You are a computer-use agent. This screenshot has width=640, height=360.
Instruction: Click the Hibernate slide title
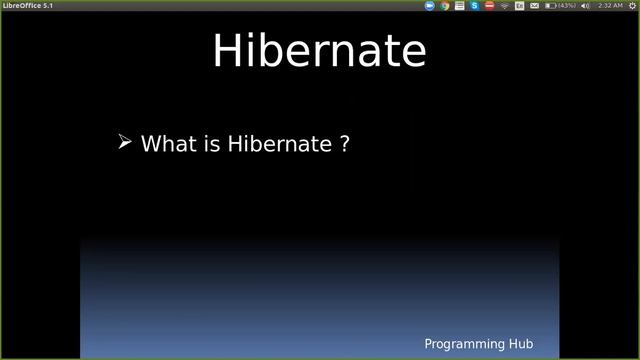click(x=320, y=51)
